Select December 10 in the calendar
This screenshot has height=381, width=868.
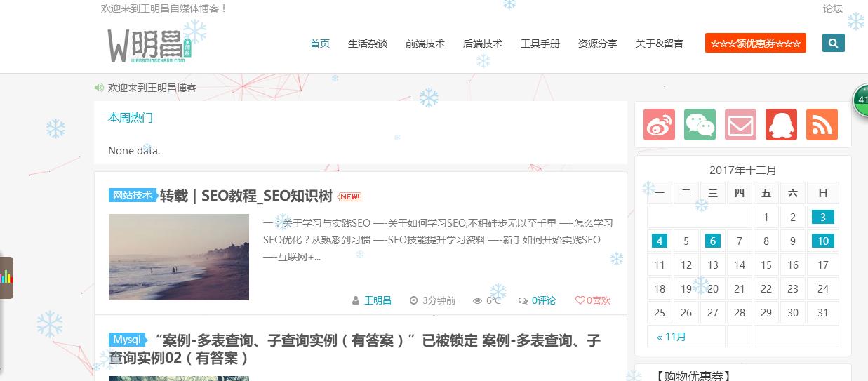[823, 241]
